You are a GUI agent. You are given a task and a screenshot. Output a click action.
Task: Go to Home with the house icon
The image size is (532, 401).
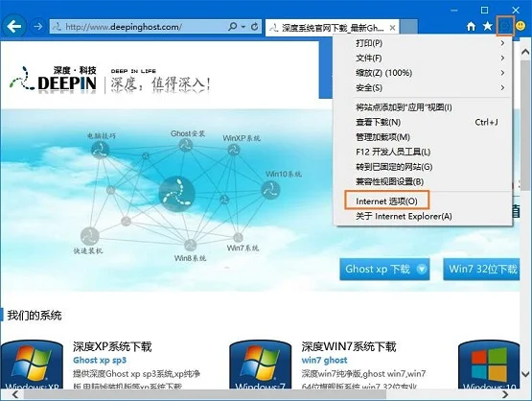click(471, 26)
